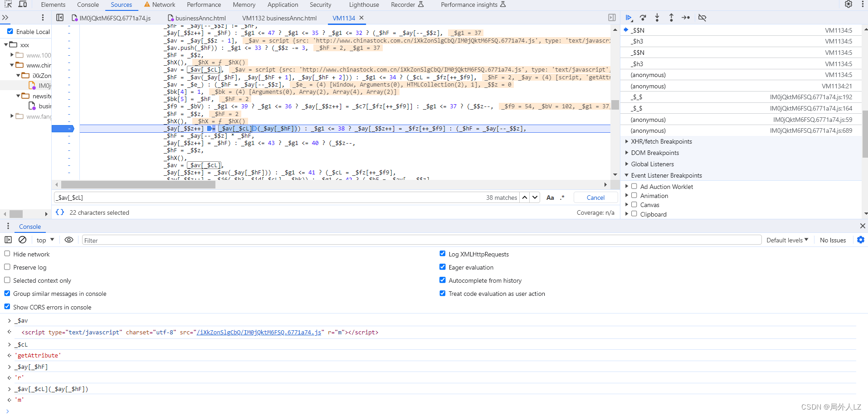Step into next function call

coord(657,18)
